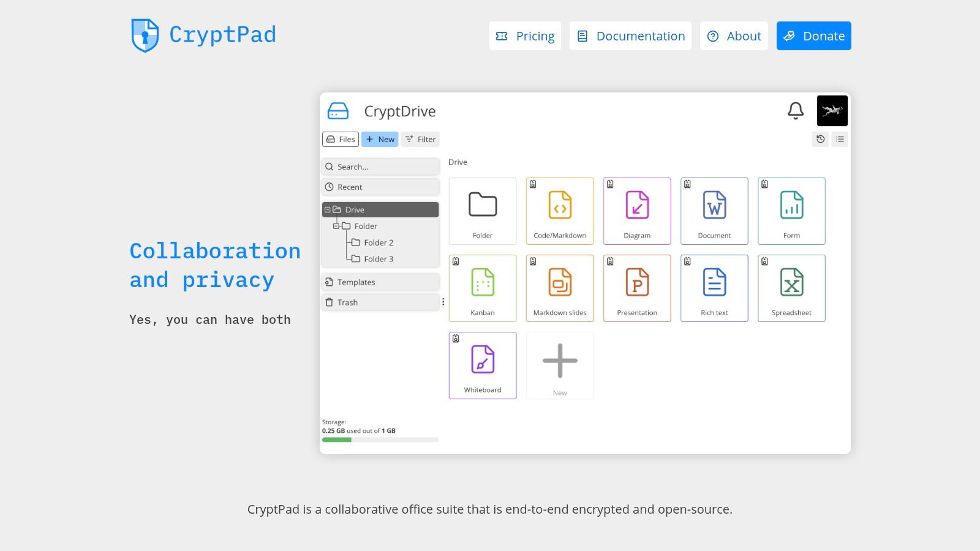Screen dimensions: 980x551
Task: Create a Rich text document
Action: point(714,288)
